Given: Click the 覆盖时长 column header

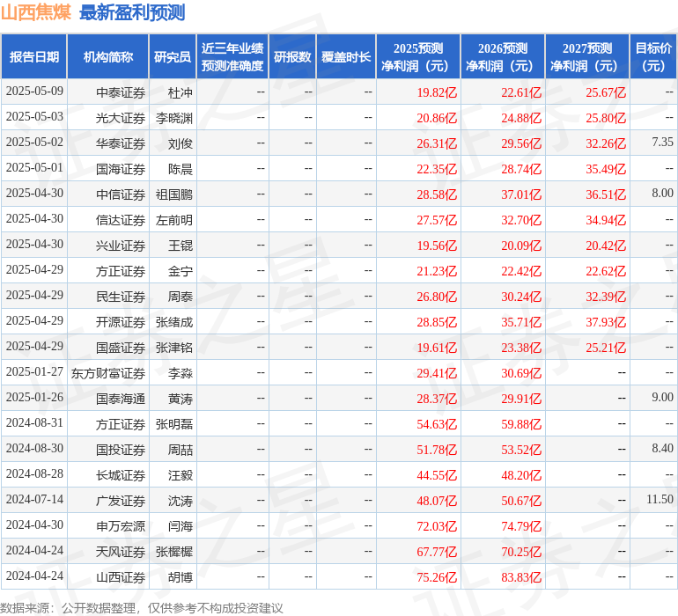Looking at the screenshot, I should 346,57.
